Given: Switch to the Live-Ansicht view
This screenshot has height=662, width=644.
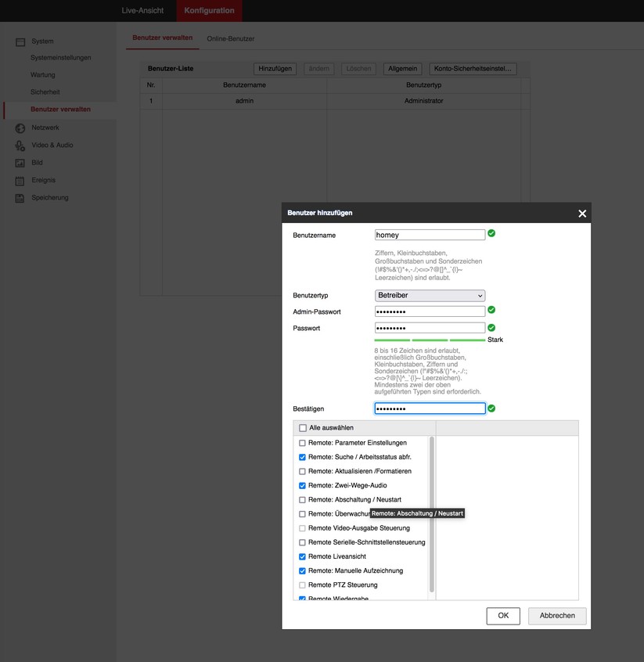Looking at the screenshot, I should pos(141,10).
